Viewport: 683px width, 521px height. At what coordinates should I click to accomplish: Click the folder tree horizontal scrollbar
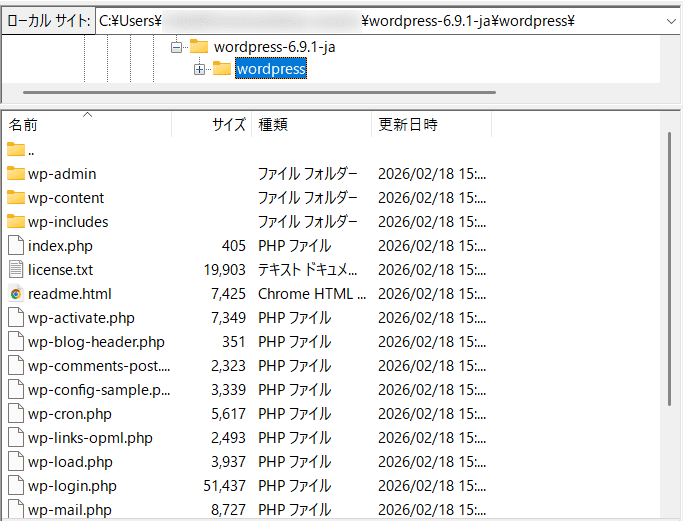260,92
